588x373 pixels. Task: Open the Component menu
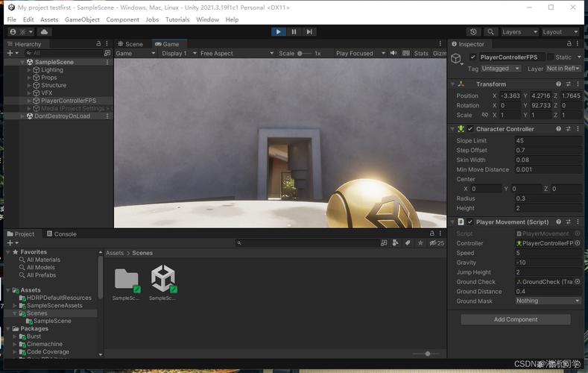pos(122,19)
